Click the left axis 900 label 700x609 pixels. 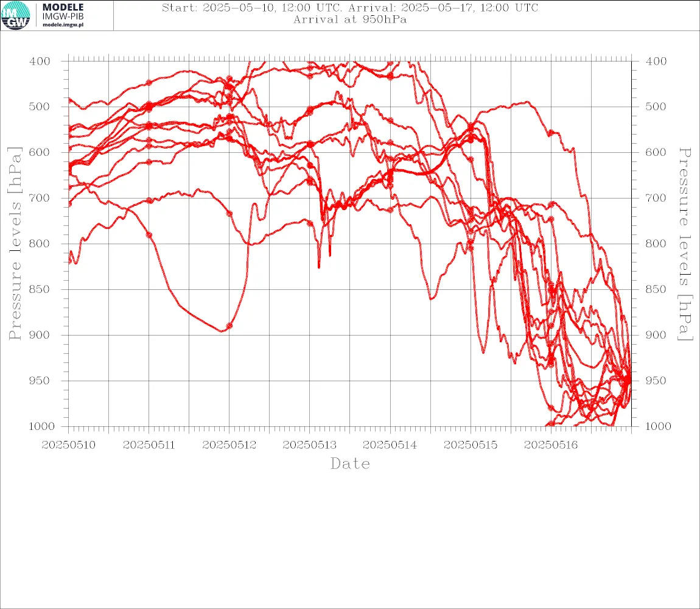(40, 335)
